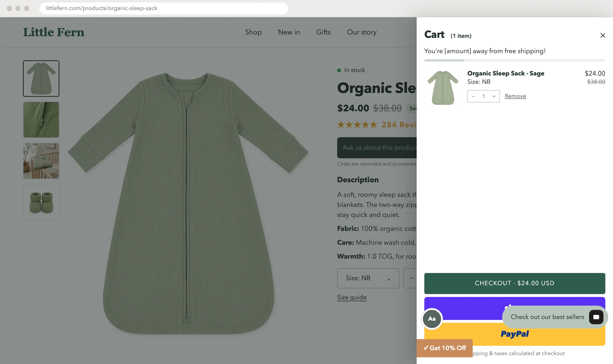Screen dimensions: 613x364
Task: Open the chat widget's black message icon
Action: (x=596, y=317)
